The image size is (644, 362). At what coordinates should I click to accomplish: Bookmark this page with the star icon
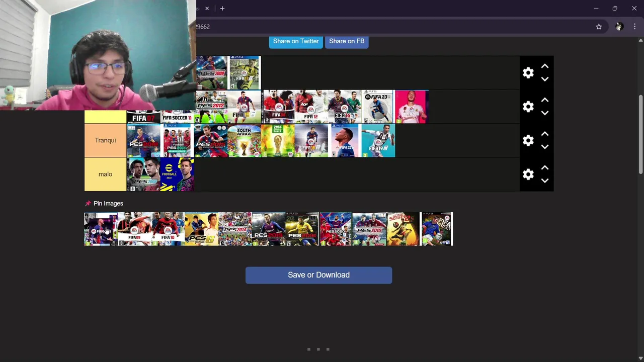599,27
